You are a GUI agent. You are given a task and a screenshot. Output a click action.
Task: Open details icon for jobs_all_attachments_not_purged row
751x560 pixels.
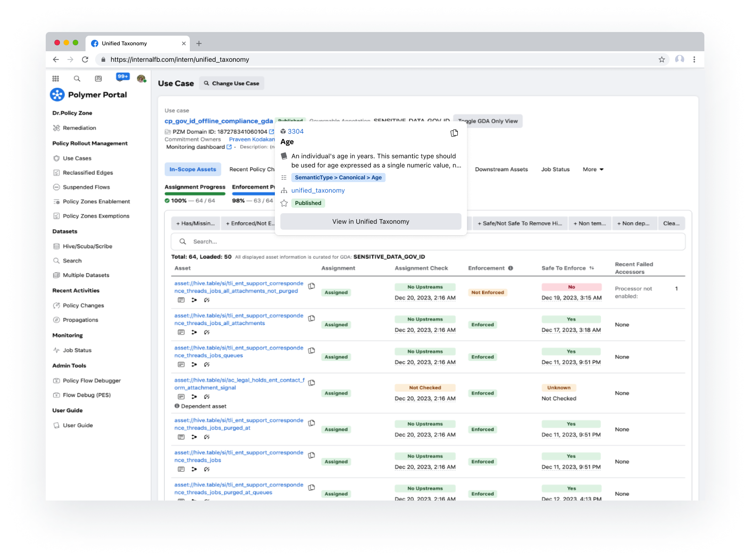[181, 300]
